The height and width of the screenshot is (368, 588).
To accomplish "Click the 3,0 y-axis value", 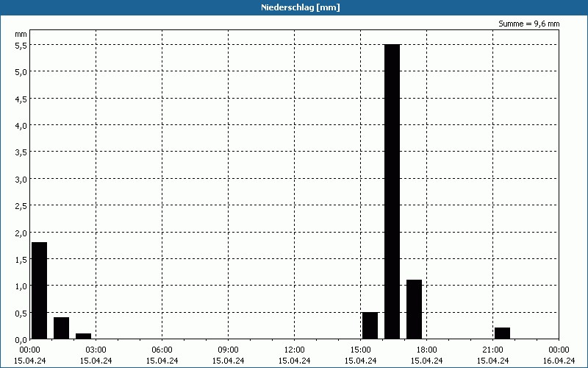I will click(x=21, y=179).
